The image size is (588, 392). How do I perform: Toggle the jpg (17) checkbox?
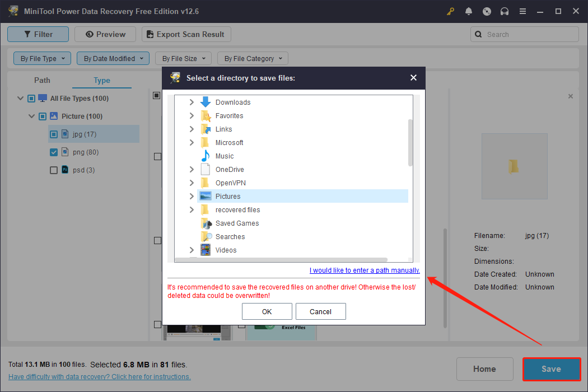[54, 134]
